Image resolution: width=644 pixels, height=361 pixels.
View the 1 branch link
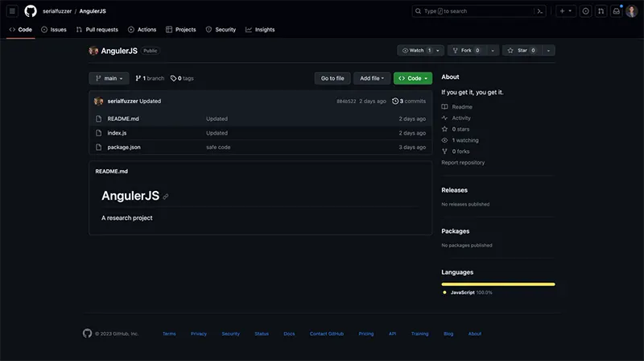coord(150,78)
